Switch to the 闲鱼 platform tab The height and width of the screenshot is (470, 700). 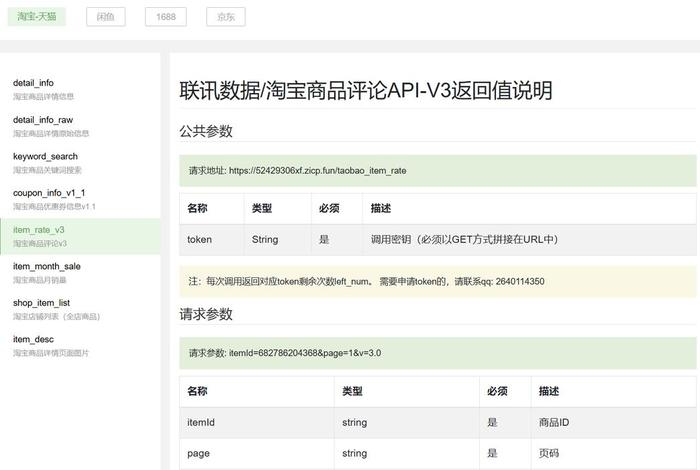(106, 17)
